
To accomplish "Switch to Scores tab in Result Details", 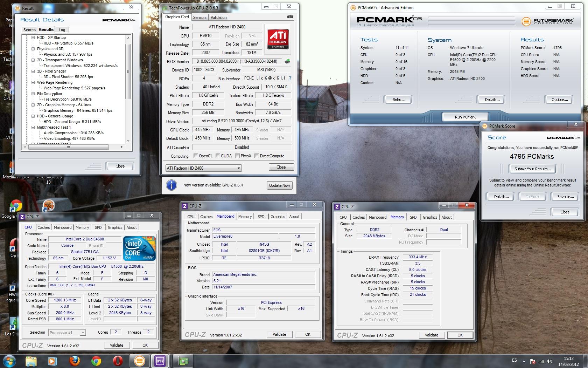I will (x=29, y=30).
